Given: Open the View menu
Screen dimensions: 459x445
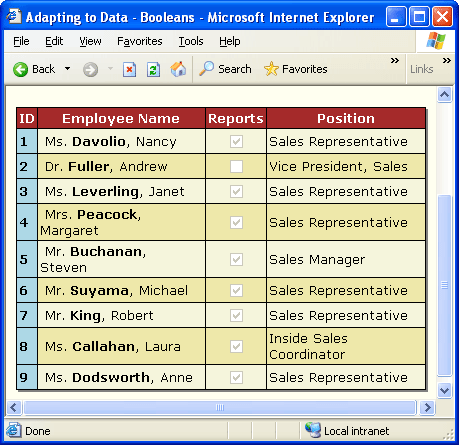Looking at the screenshot, I should (x=90, y=41).
